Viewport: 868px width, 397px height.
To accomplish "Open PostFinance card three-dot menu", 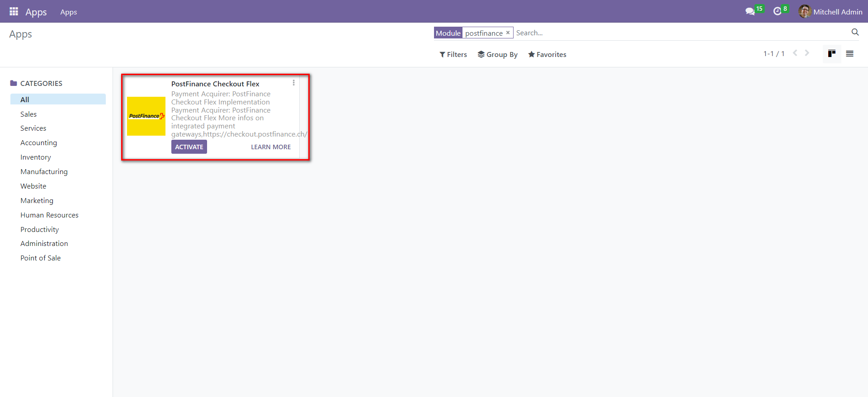I will 293,83.
